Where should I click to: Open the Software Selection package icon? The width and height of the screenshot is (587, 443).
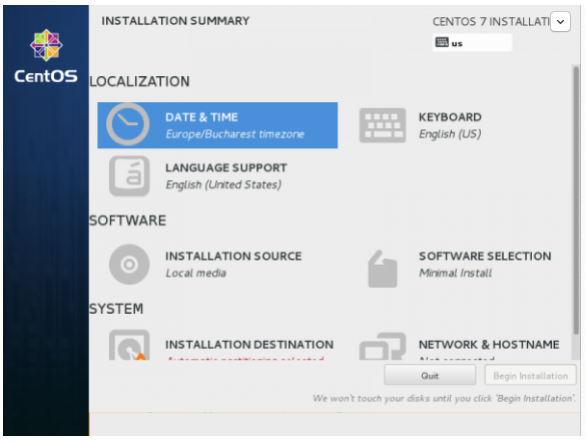[383, 269]
